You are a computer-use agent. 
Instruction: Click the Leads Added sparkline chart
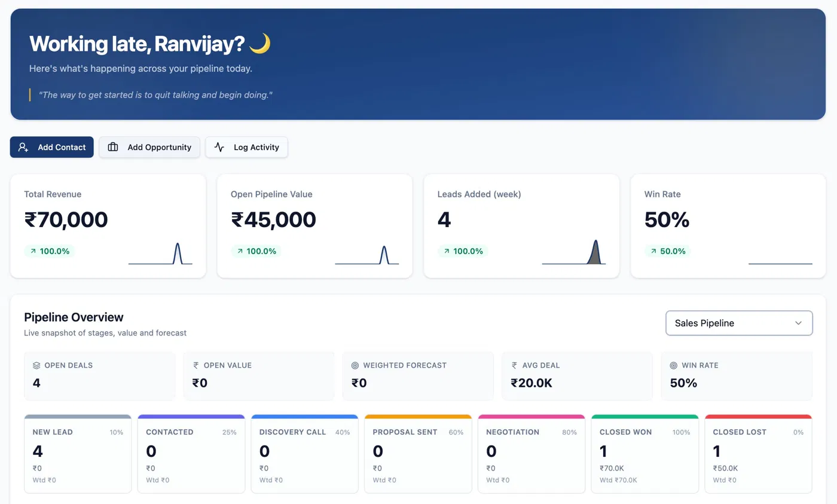[x=574, y=252]
